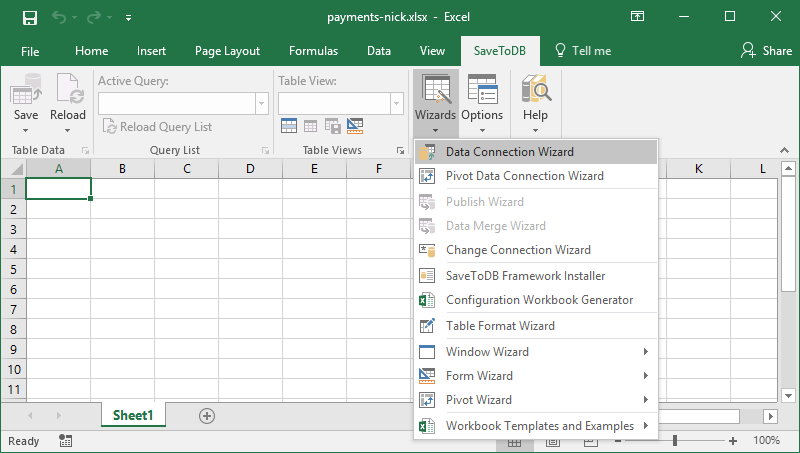Click the Ribbon Display Options icon
Screen dimensions: 800x453
point(637,16)
